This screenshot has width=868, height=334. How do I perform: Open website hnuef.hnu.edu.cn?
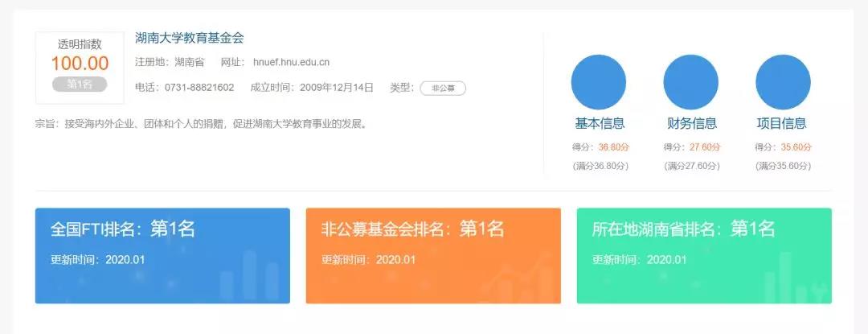point(291,62)
